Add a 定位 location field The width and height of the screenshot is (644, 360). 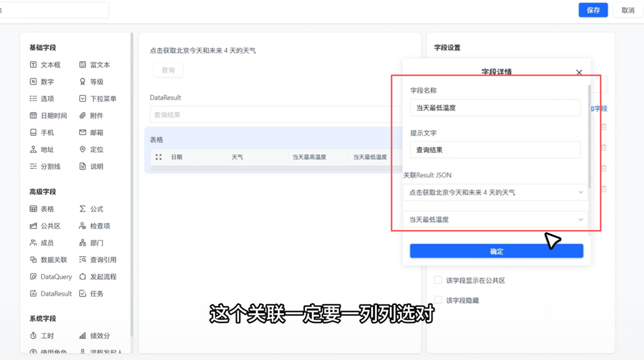pos(91,149)
